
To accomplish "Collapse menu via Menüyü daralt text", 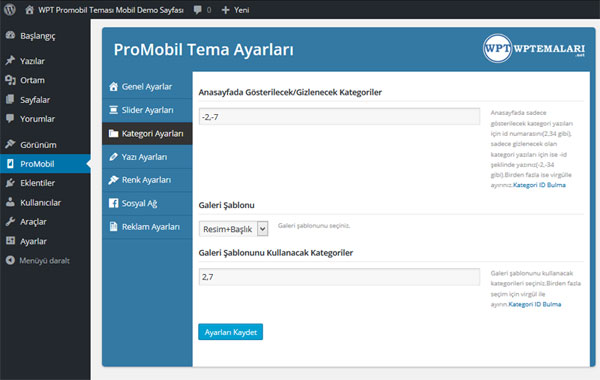I will click(x=44, y=261).
